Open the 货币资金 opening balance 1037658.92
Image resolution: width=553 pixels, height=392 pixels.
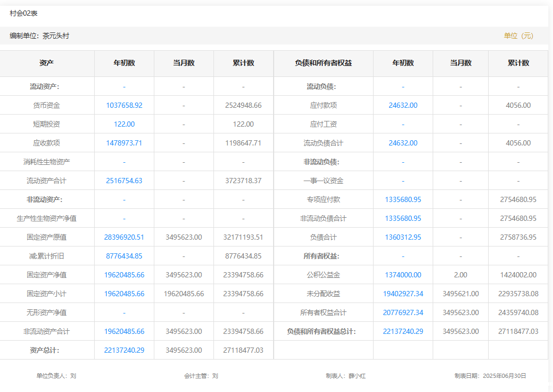124,105
